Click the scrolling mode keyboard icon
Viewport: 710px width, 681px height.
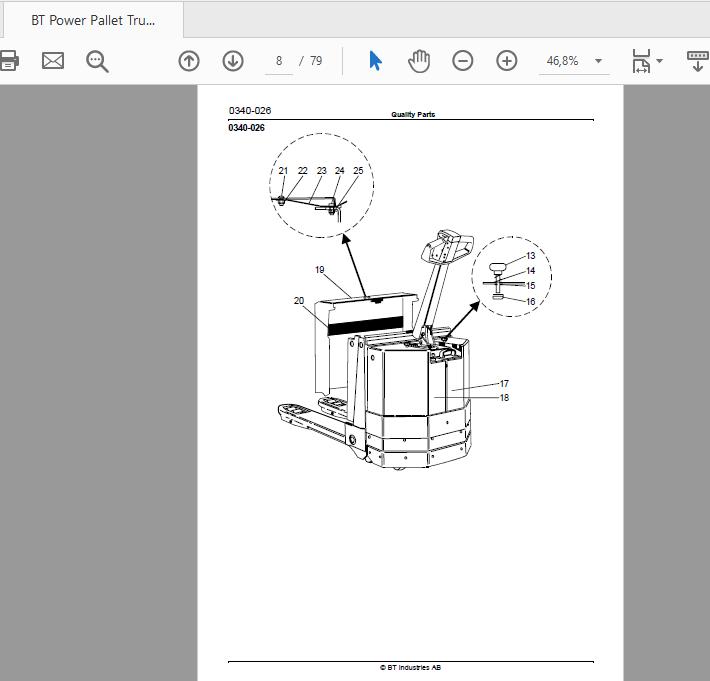click(698, 61)
